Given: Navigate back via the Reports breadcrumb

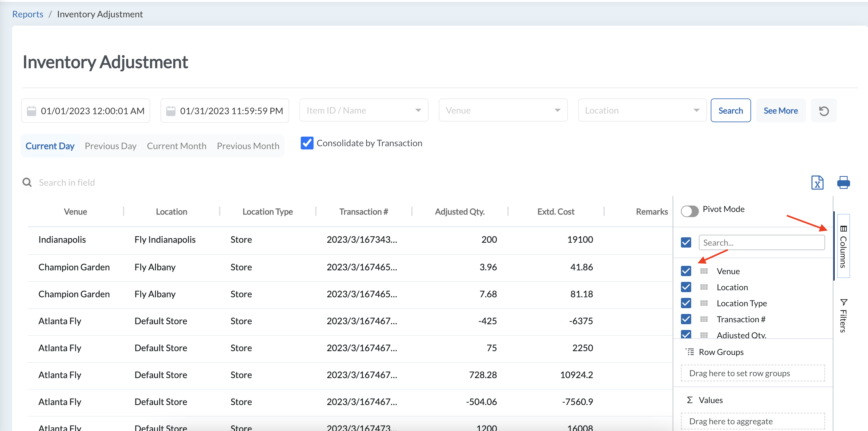Looking at the screenshot, I should 27,14.
